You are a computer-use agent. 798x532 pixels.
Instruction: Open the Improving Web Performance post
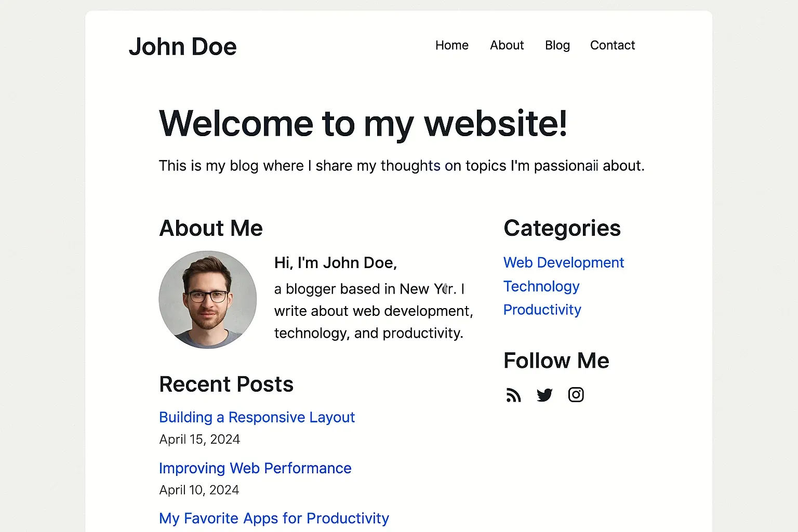click(255, 468)
